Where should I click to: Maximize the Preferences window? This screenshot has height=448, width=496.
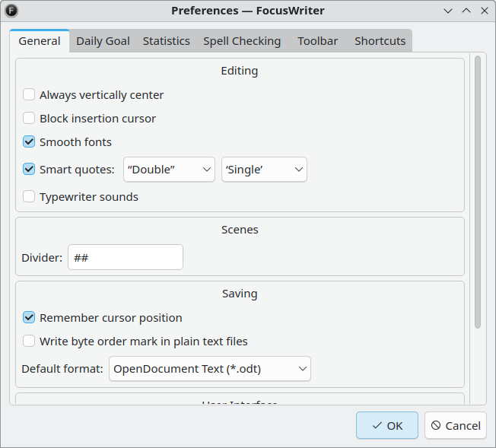(x=466, y=11)
